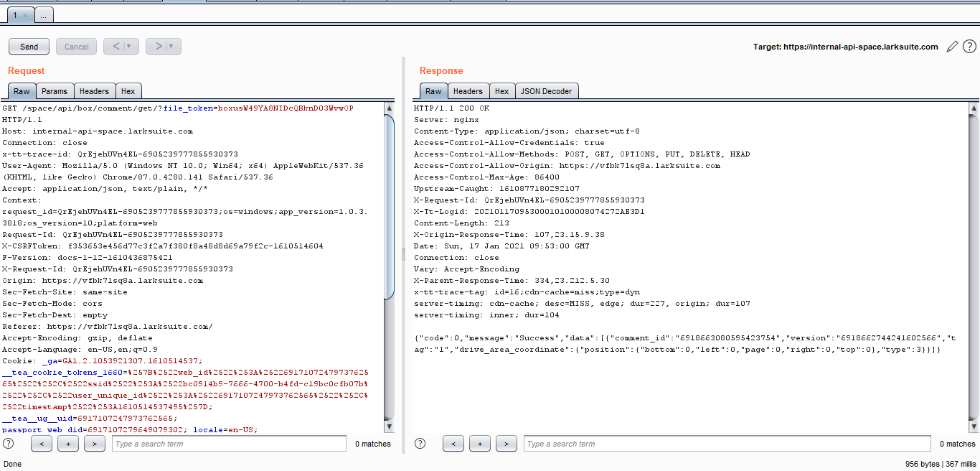Click the Cancel button
Image resolution: width=980 pixels, height=471 pixels.
click(77, 47)
